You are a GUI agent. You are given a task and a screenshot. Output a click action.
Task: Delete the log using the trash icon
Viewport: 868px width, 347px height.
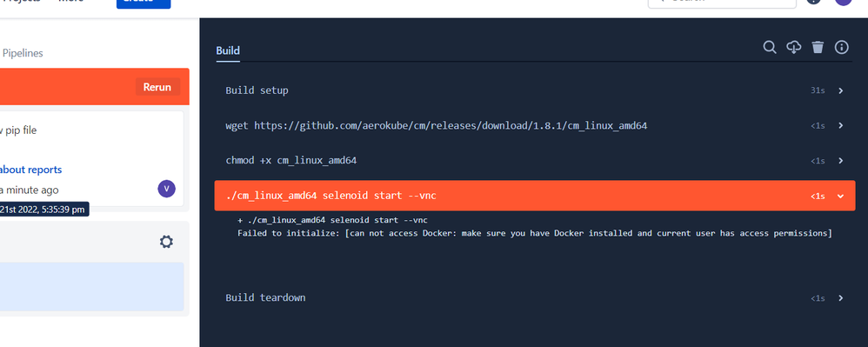818,47
